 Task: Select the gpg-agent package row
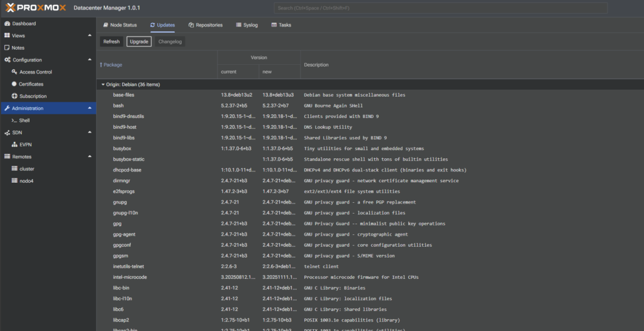coord(370,234)
